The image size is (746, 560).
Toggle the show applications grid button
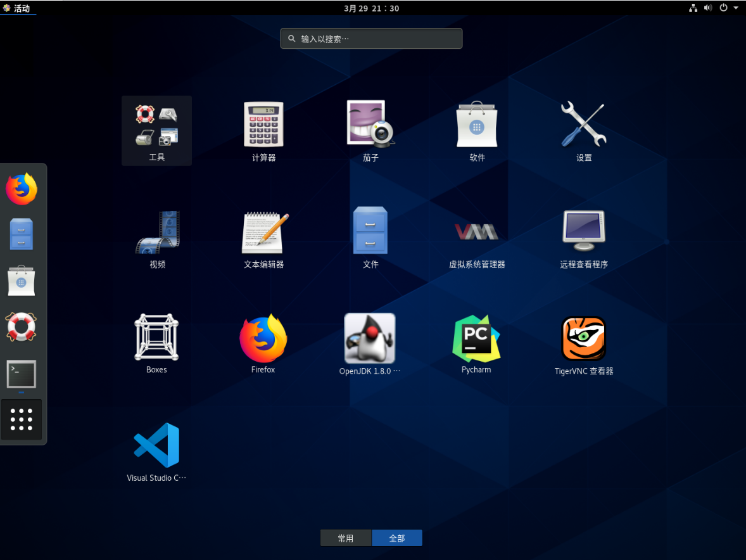[22, 419]
